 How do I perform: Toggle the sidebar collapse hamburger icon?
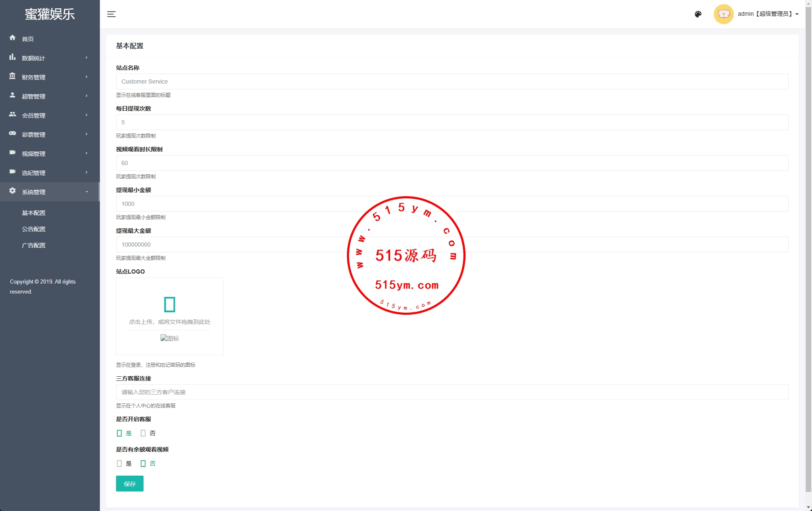pyautogui.click(x=111, y=14)
